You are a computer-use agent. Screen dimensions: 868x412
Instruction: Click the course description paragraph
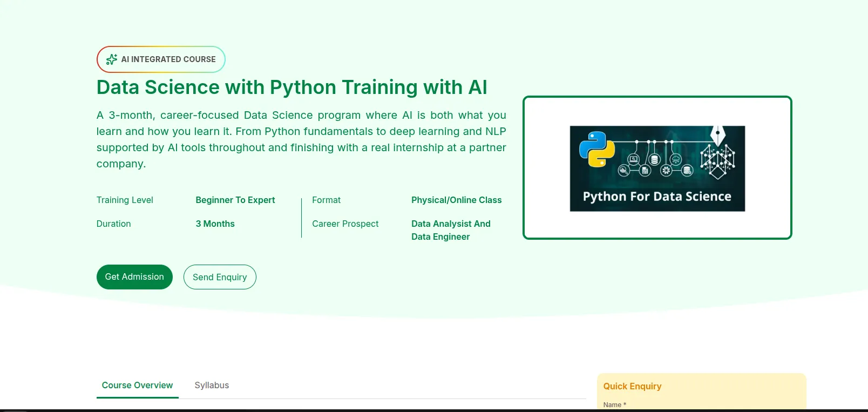(x=301, y=139)
